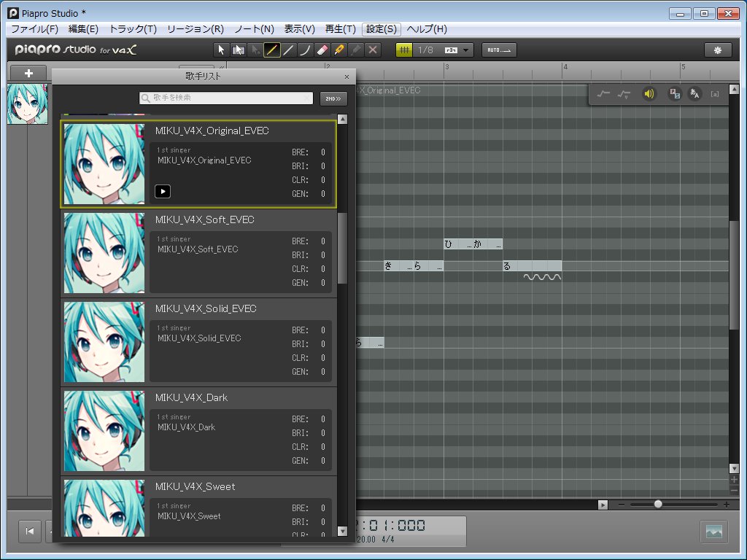747x560 pixels.
Task: Click the horizontal zoom slider handle
Action: point(658,505)
